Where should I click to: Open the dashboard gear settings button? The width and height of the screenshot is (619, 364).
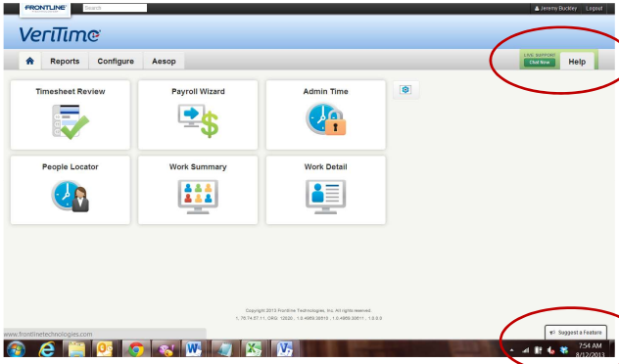coord(405,90)
